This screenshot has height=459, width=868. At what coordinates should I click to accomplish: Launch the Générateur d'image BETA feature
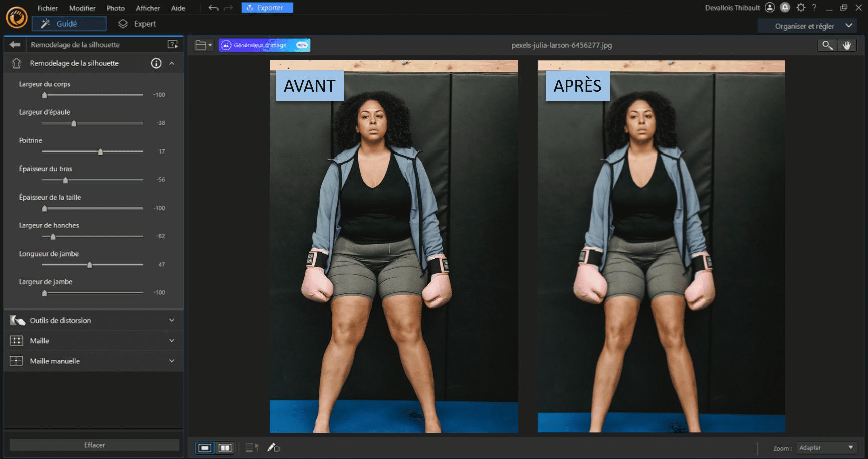(x=263, y=45)
